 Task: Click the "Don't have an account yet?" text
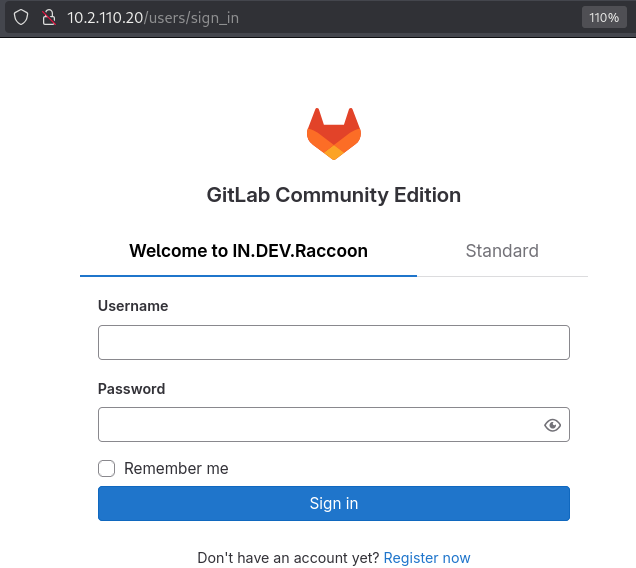(288, 558)
